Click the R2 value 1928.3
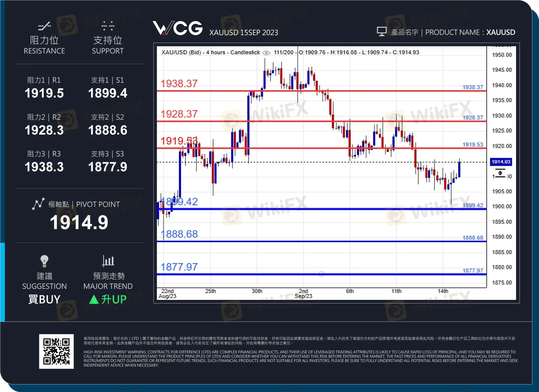Screen dimensions: 539x392 coord(44,130)
